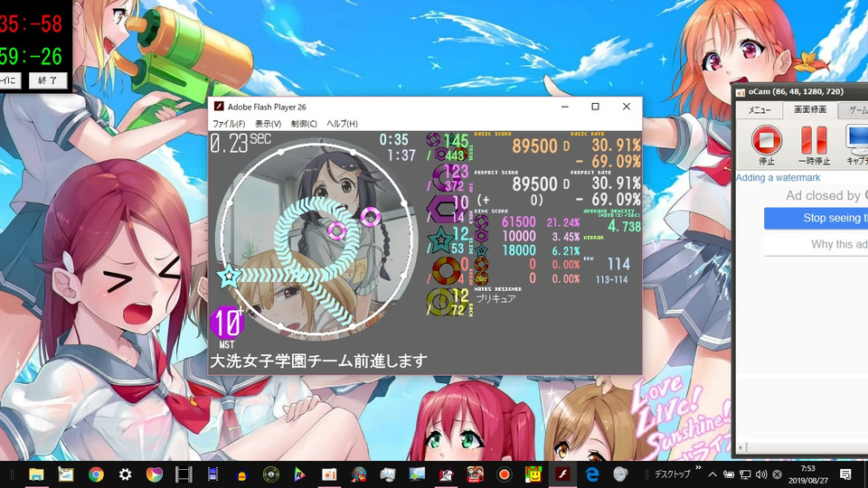
Task: Click the green 59:-26 timer readout
Action: [x=31, y=56]
